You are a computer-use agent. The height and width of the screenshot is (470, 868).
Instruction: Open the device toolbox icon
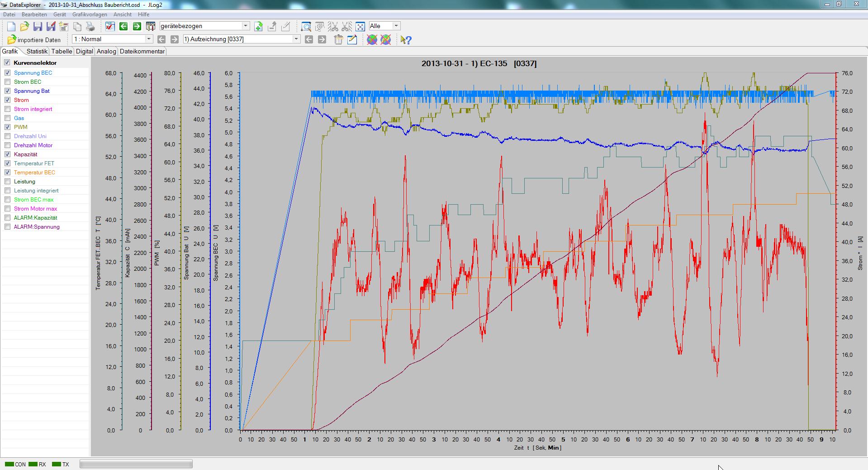[x=151, y=26]
